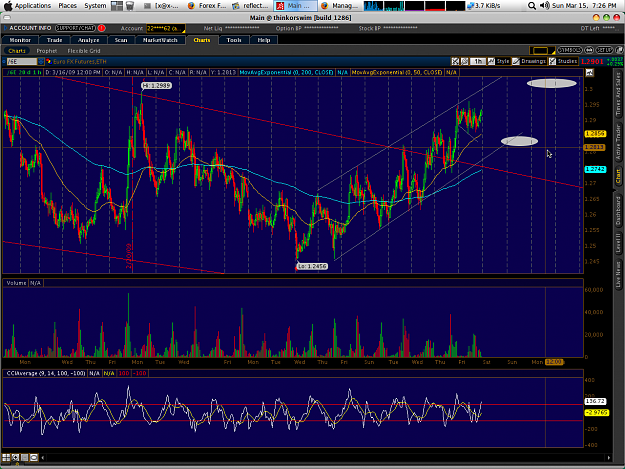625x469 pixels.
Task: Click the CCIAverage study label
Action: coord(45,373)
